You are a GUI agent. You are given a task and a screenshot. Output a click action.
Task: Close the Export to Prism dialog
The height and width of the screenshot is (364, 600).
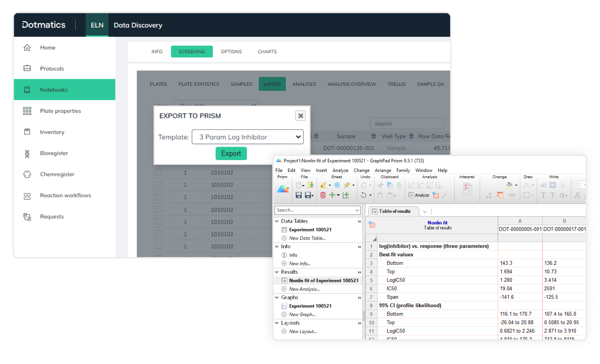click(x=301, y=116)
